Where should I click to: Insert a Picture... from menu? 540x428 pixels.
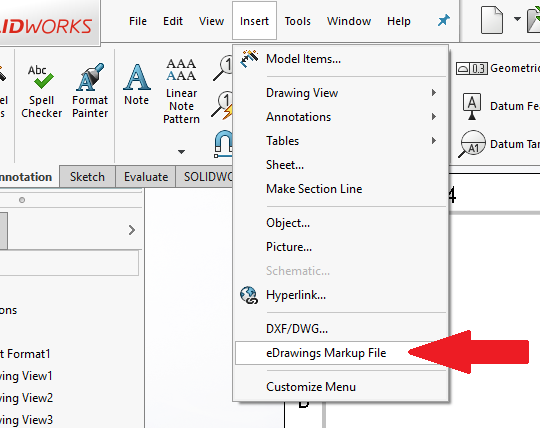341,247
